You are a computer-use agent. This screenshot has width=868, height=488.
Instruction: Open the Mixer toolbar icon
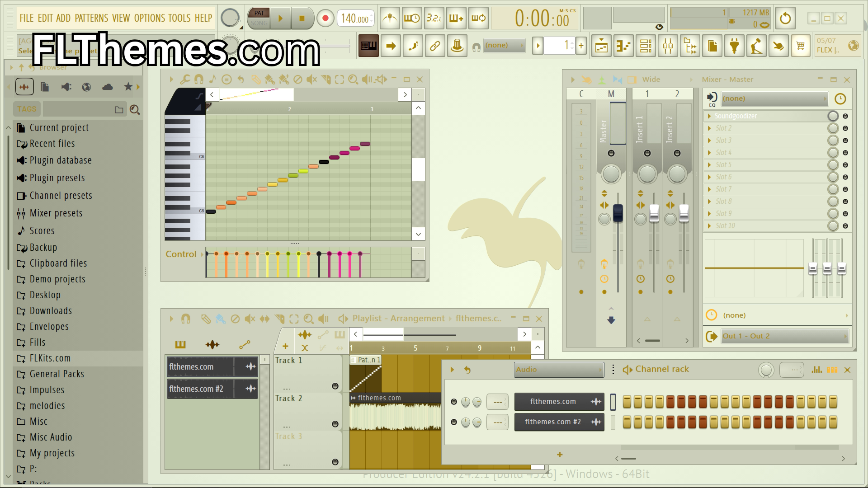point(668,46)
